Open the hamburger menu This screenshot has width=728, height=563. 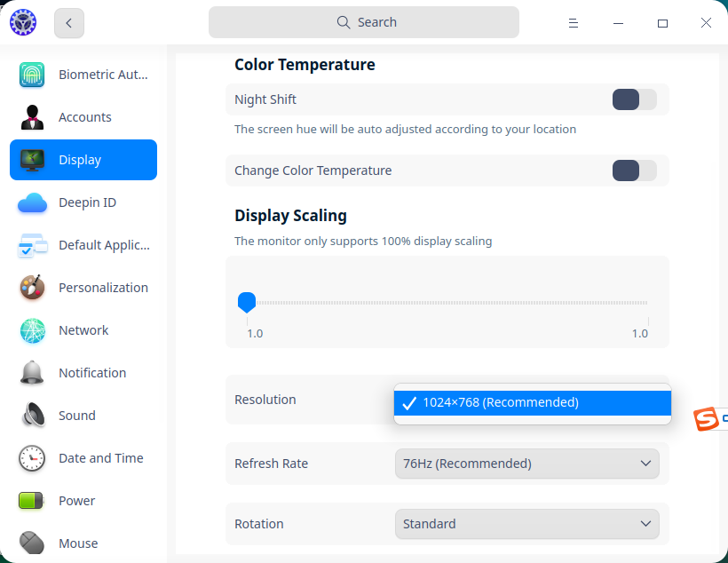574,23
